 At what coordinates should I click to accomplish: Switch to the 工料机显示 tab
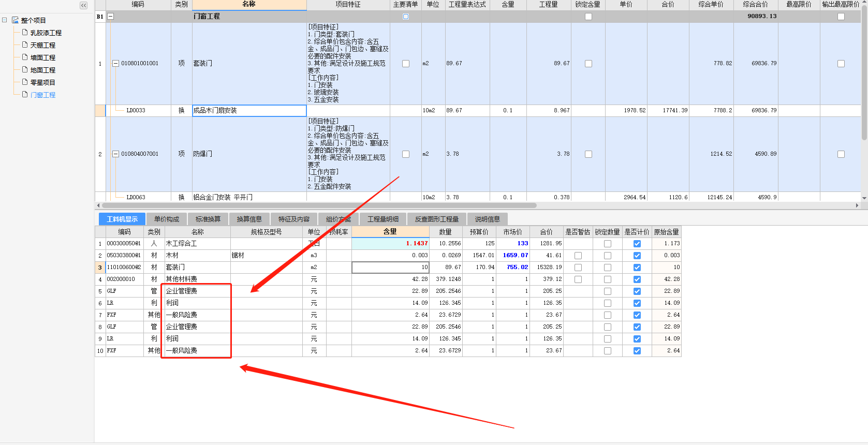click(122, 219)
